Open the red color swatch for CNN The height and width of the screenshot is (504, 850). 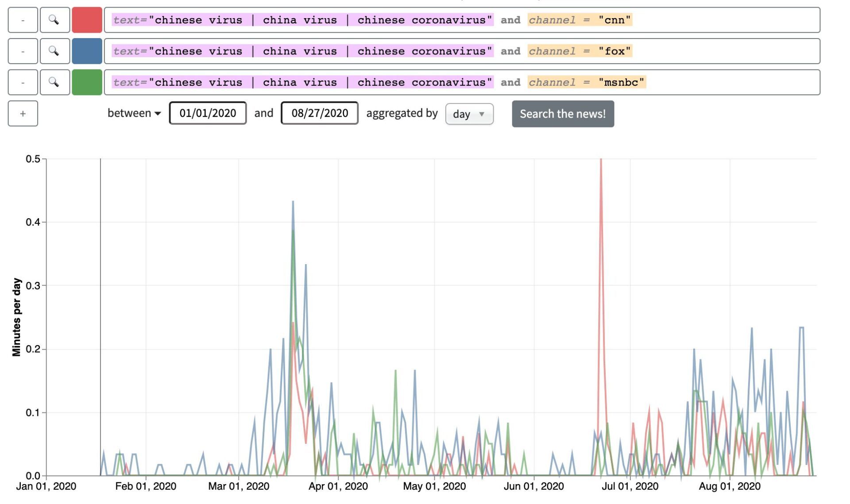pos(87,20)
